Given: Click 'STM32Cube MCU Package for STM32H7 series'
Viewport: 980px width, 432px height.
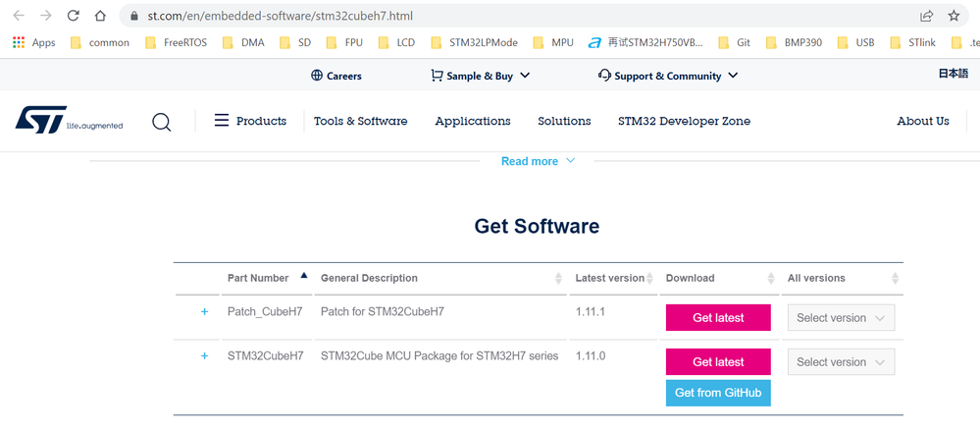Looking at the screenshot, I should click(439, 355).
